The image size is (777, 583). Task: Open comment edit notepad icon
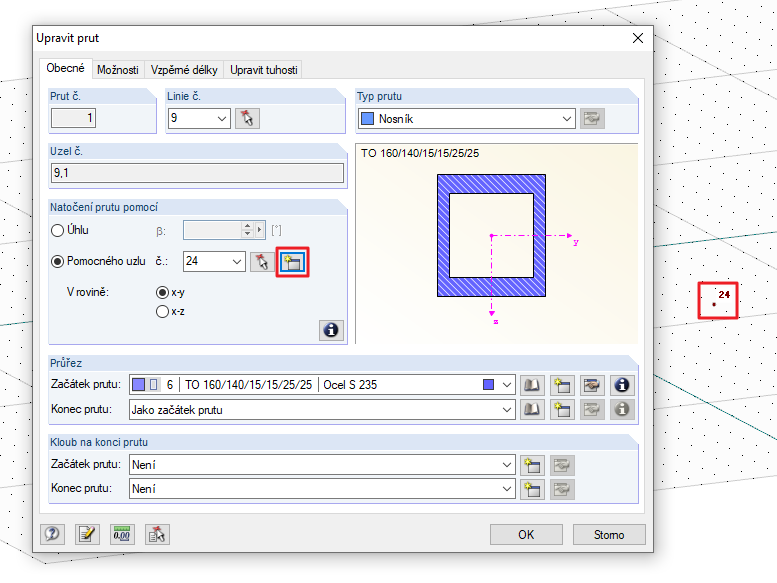[87, 534]
